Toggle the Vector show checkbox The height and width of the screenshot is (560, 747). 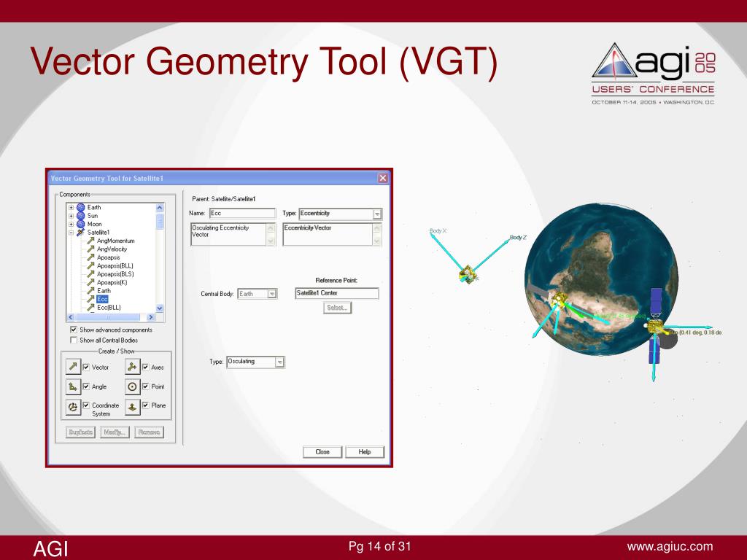86,367
